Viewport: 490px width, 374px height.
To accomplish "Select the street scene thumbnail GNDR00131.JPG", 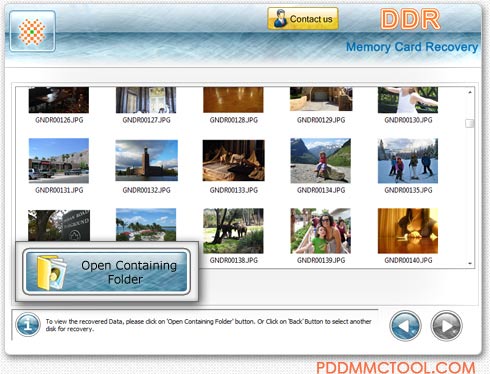I will pyautogui.click(x=59, y=161).
